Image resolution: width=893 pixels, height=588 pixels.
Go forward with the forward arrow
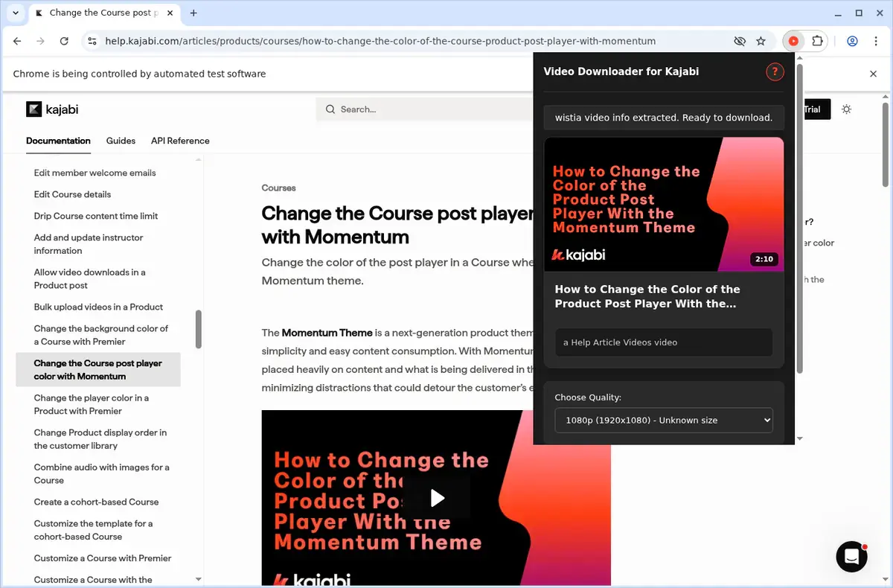41,42
